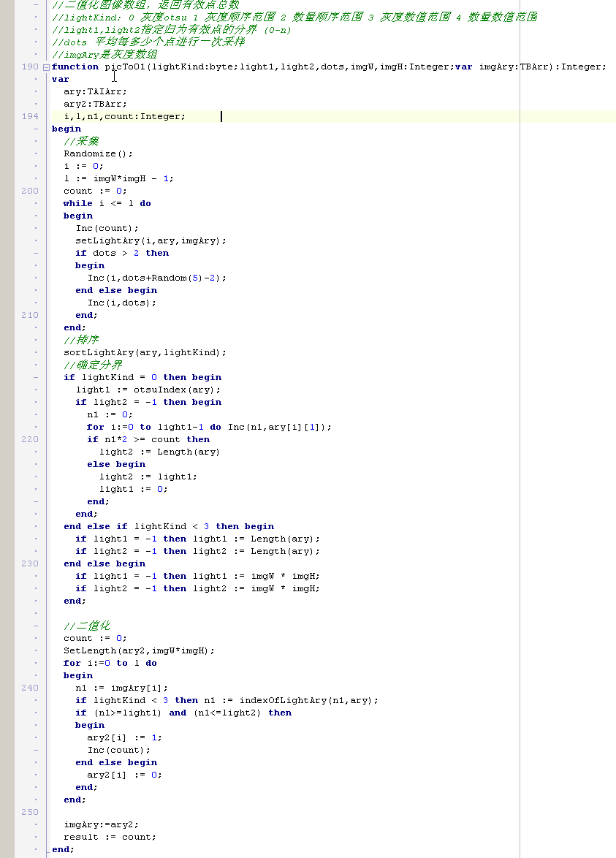
Task: Click 'SetLength(ary2,imgW*imgH);' call
Action: [140, 650]
